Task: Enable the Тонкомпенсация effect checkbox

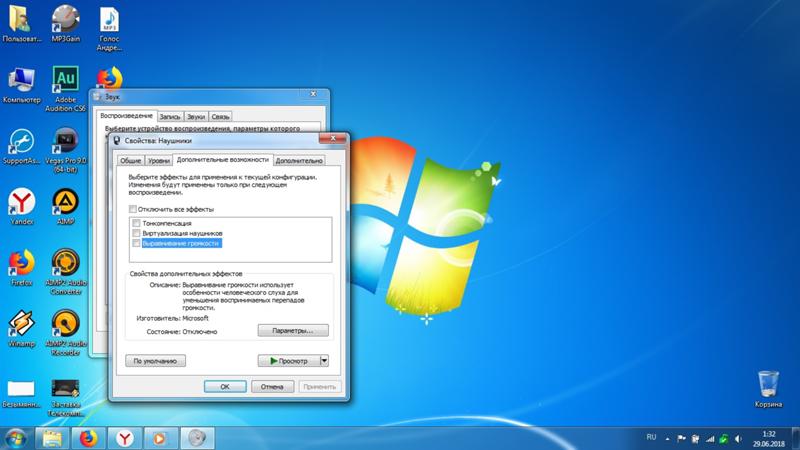Action: click(136, 223)
